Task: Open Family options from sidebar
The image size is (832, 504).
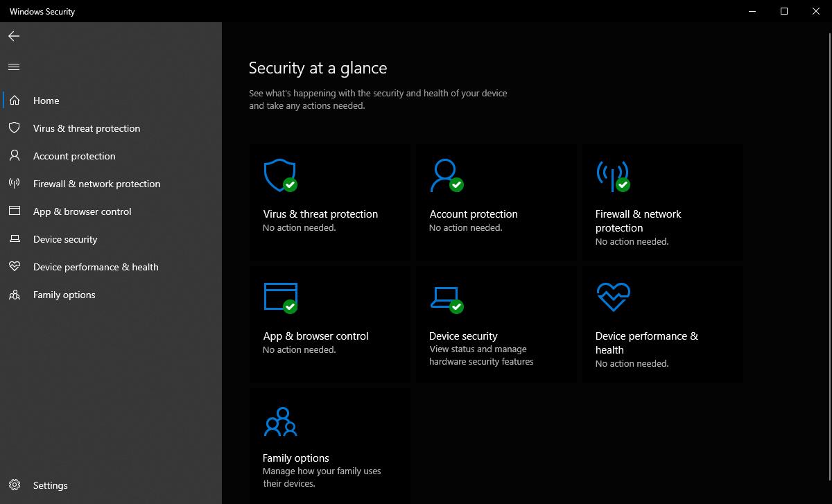Action: click(111, 295)
